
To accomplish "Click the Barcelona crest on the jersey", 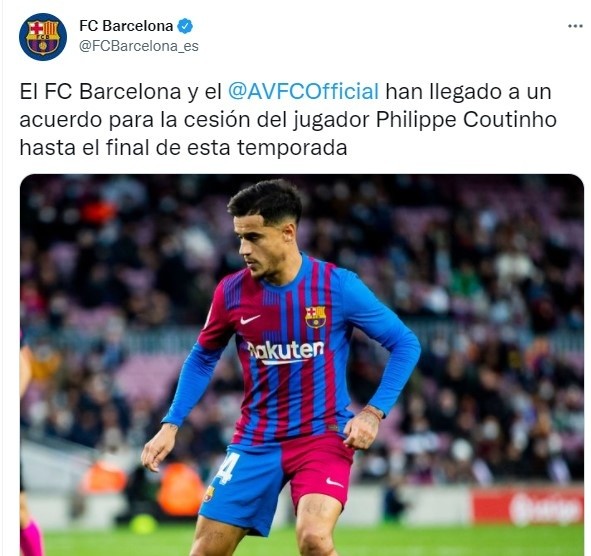I will [x=315, y=317].
